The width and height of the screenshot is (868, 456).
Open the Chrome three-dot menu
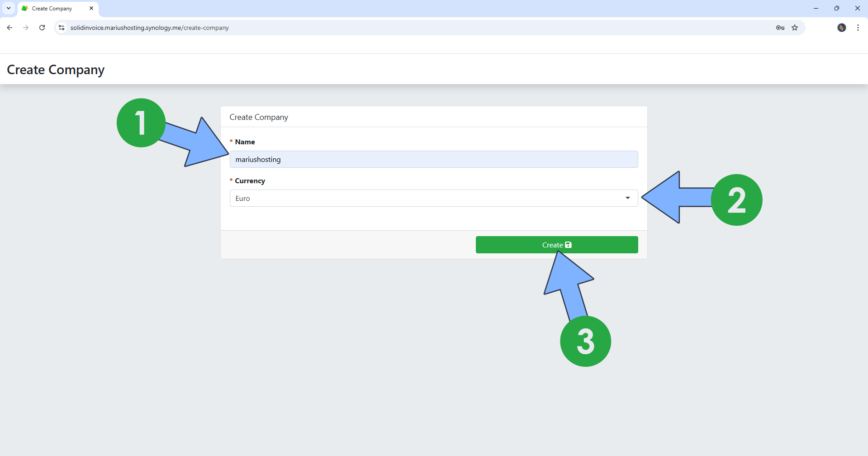point(858,28)
